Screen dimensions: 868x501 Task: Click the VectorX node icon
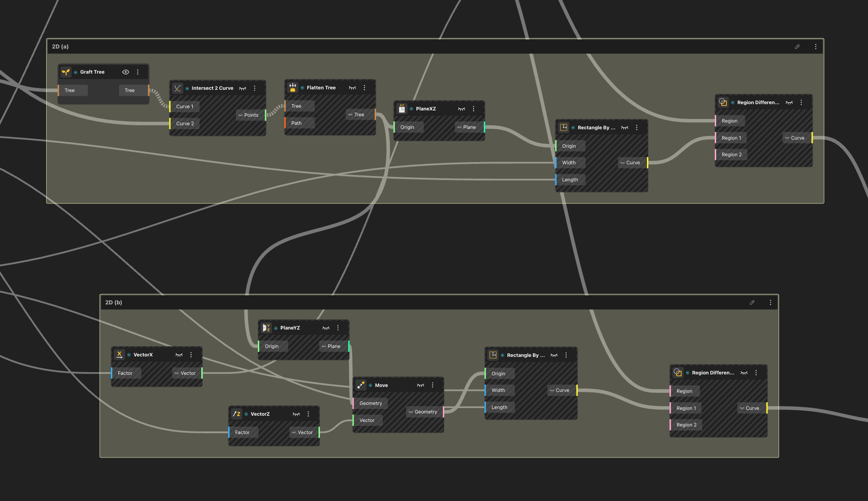tap(119, 355)
